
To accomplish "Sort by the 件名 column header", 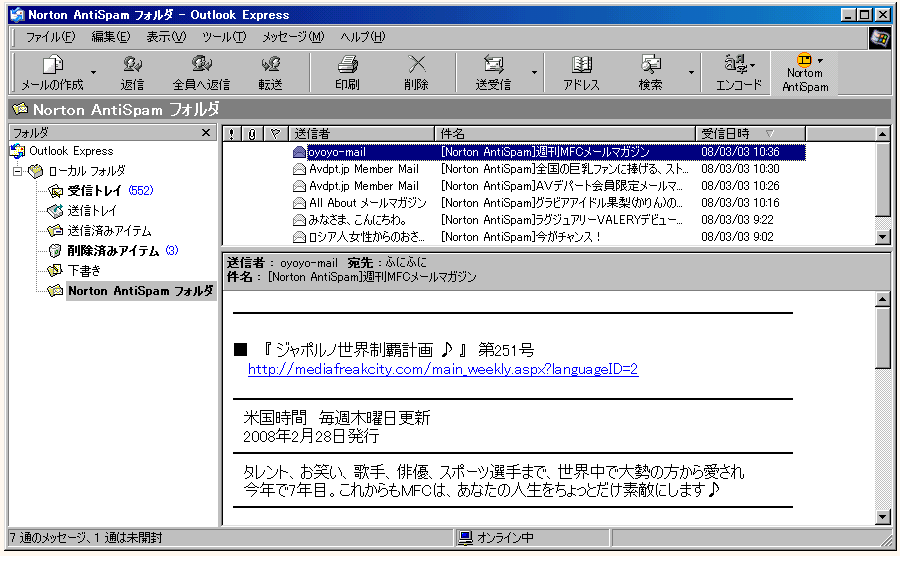I will coord(565,134).
